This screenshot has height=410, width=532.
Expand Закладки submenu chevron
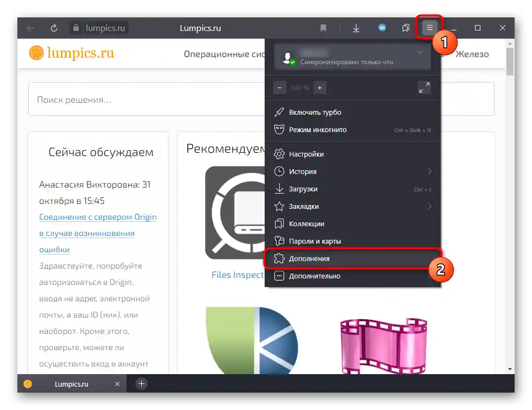pyautogui.click(x=429, y=206)
